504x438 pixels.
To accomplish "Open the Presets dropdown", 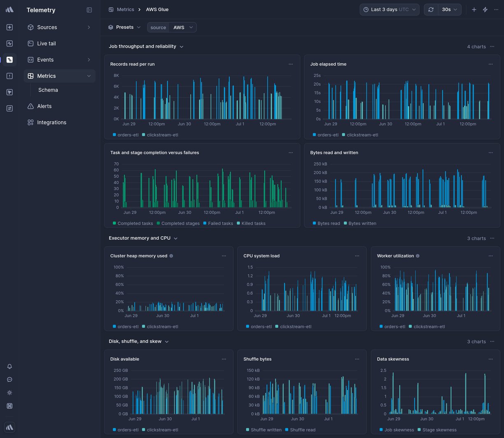I will [124, 27].
